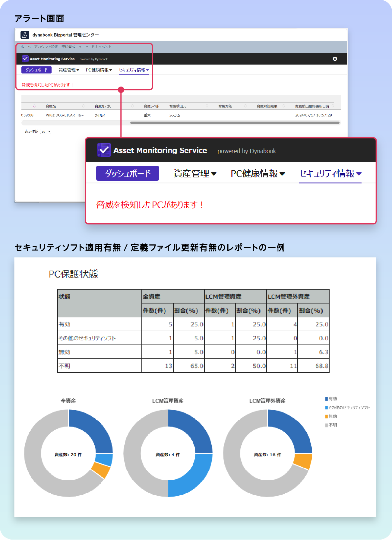This screenshot has width=392, height=540.
Task: Click 有効 blue legend swatch
Action: point(326,399)
